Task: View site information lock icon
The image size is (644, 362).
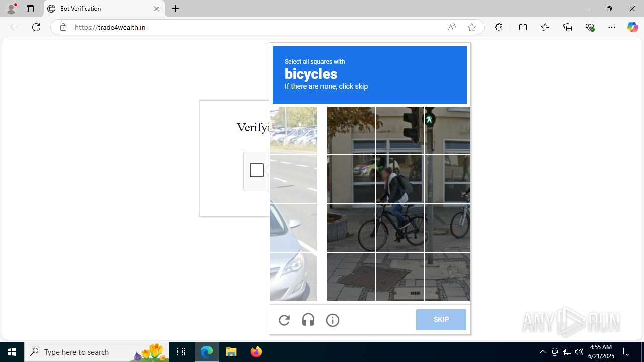Action: coord(63,27)
